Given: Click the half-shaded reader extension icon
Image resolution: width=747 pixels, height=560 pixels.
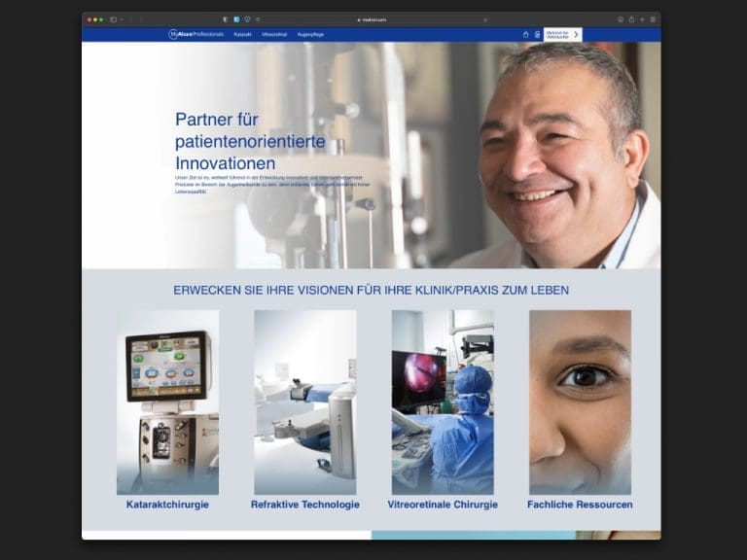Looking at the screenshot, I should (x=225, y=19).
